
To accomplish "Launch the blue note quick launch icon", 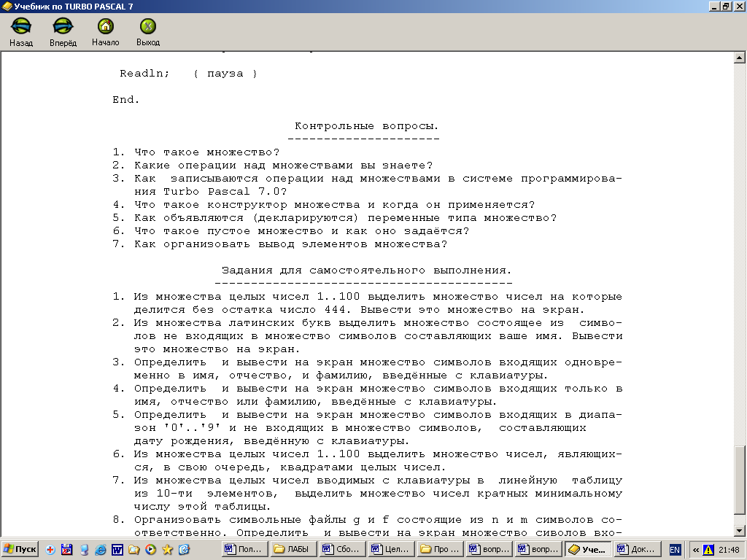I will point(184,550).
